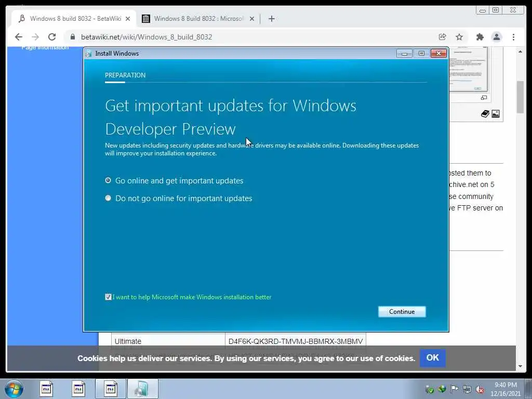532x399 pixels.
Task: Click the 'Ultimate' table cell
Action: [168, 341]
